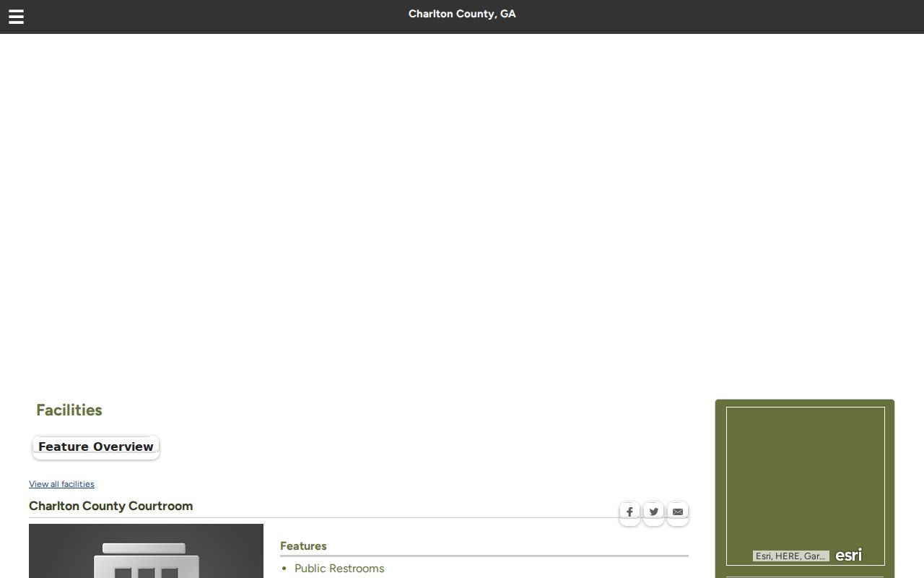Select the Charlton County Courtroom heading
924x578 pixels.
tap(111, 506)
